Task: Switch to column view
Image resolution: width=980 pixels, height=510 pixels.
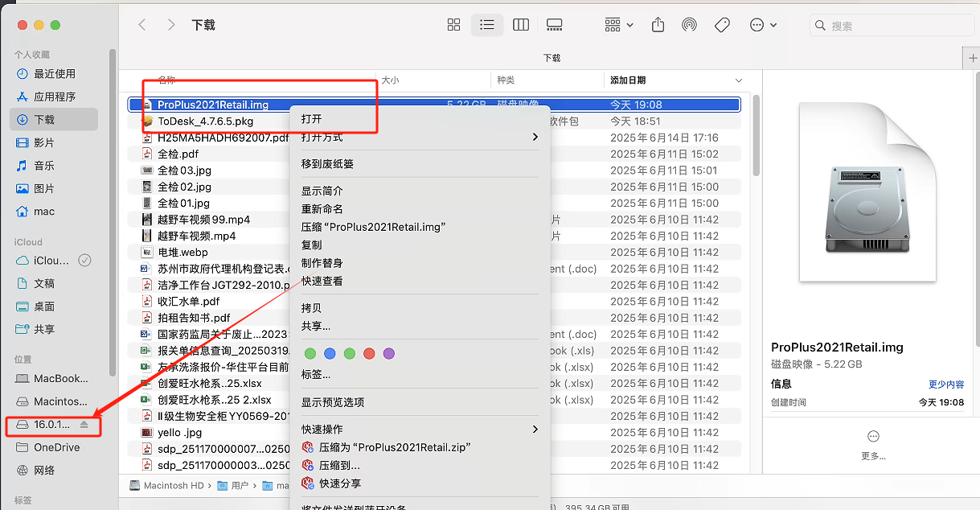Action: coord(521,25)
